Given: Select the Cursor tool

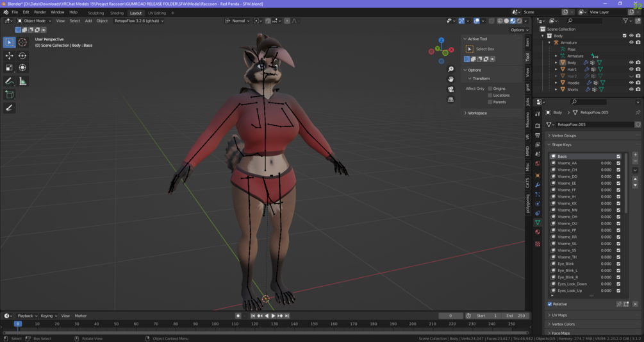Looking at the screenshot, I should tap(22, 42).
